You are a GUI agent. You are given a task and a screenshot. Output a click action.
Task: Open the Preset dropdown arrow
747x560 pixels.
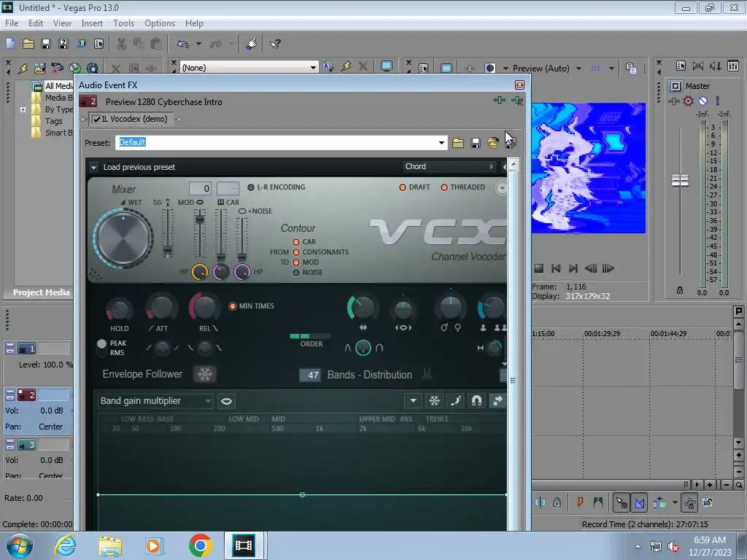tap(441, 142)
